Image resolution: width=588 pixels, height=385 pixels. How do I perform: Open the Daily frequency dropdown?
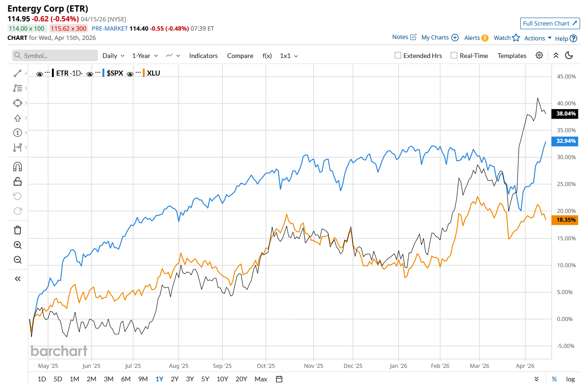point(113,56)
